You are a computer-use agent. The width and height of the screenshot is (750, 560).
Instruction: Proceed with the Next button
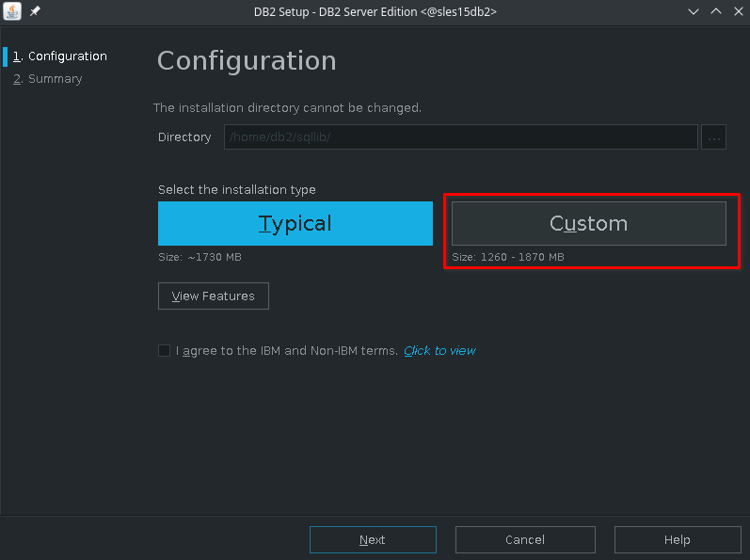(373, 540)
